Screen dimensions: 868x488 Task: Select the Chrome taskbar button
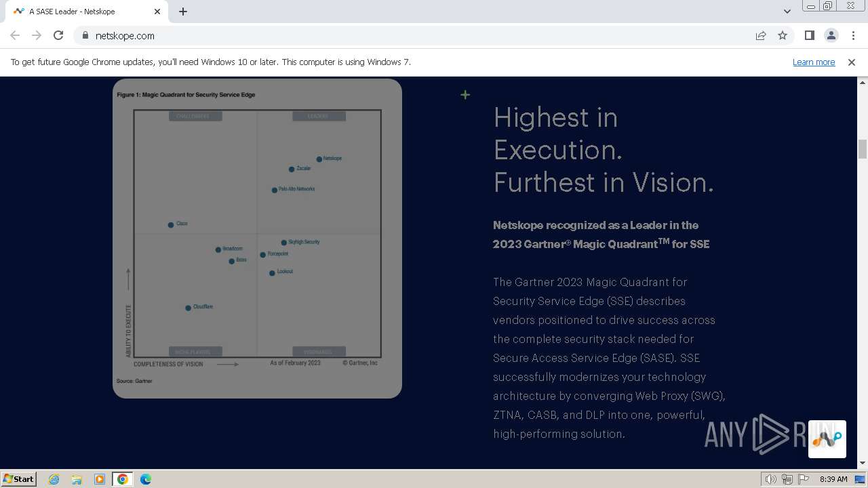(x=123, y=479)
